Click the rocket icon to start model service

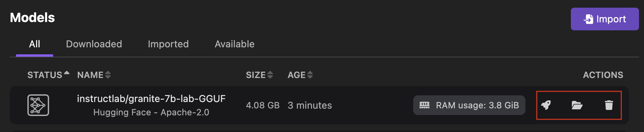tap(546, 105)
